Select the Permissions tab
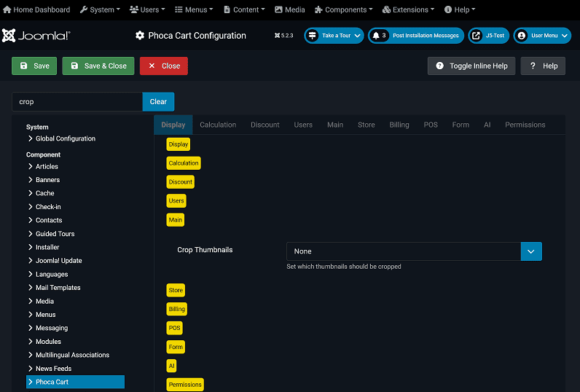Image resolution: width=580 pixels, height=392 pixels. 525,125
